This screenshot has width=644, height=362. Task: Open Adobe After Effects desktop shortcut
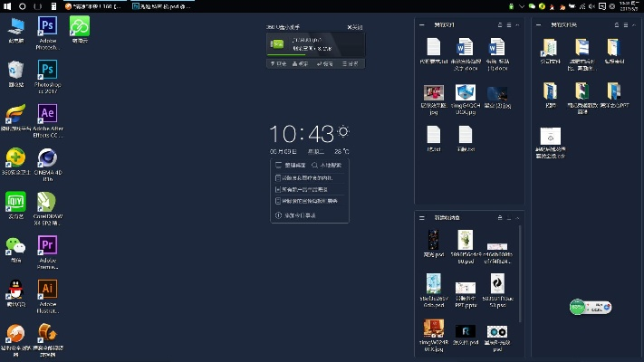47,114
